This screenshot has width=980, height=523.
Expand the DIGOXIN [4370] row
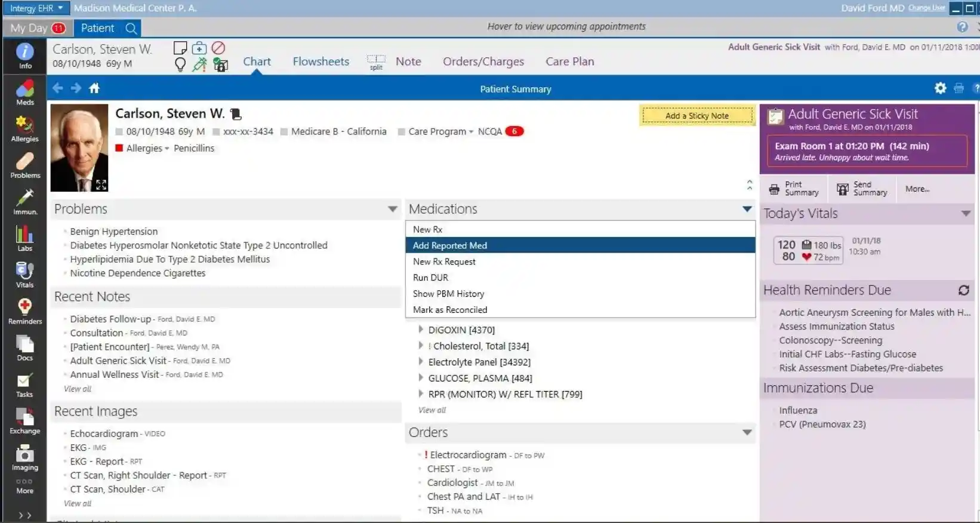tap(421, 330)
